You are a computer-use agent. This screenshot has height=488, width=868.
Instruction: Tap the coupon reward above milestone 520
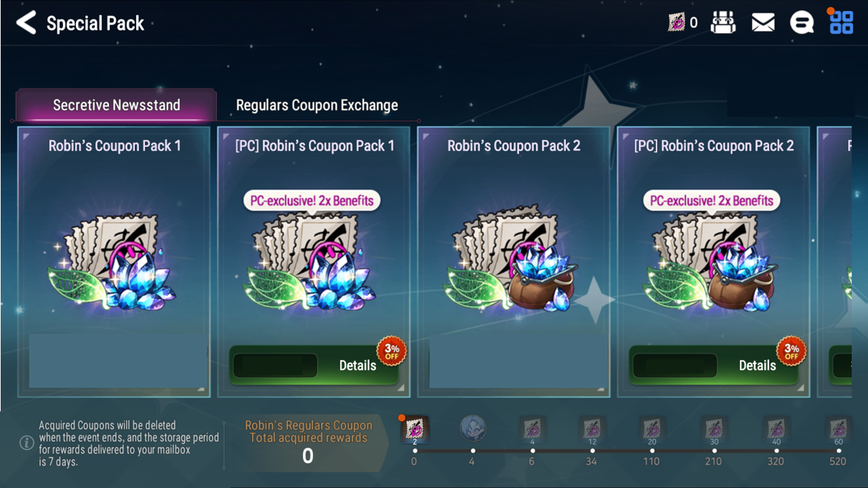pyautogui.click(x=838, y=429)
